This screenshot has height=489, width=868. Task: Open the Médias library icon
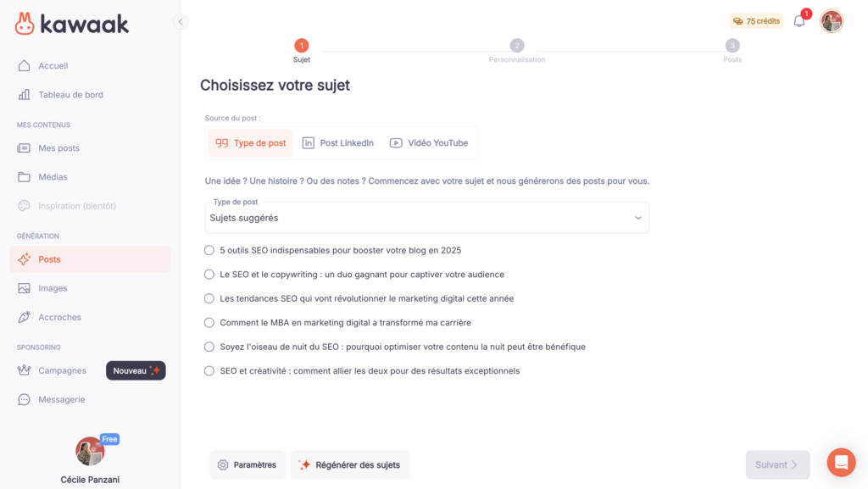click(x=26, y=176)
